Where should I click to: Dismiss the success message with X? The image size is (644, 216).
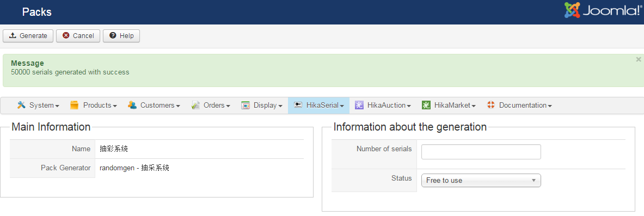(638, 59)
